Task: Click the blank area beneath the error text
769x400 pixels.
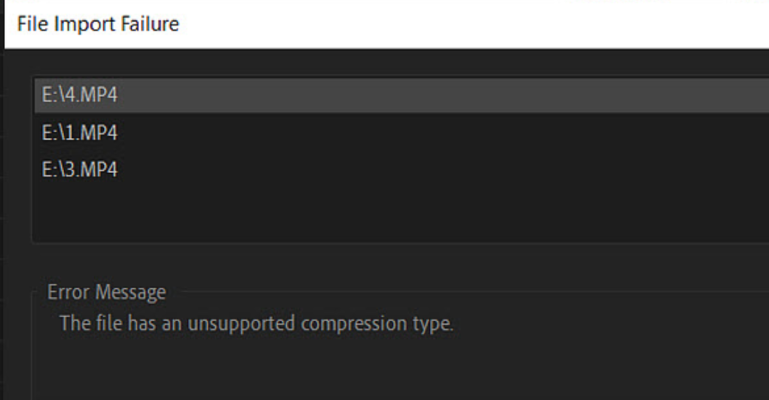Action: (400, 368)
